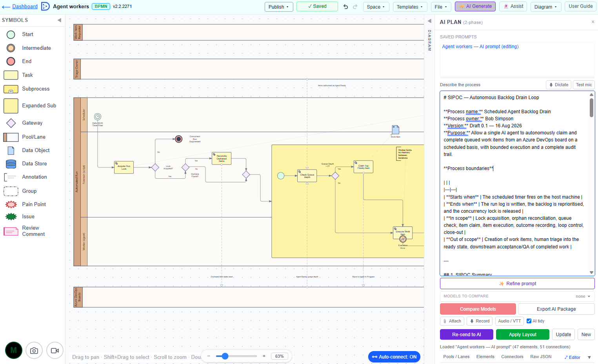Select the Data Store symbol
598x364 pixels.
(x=11, y=164)
